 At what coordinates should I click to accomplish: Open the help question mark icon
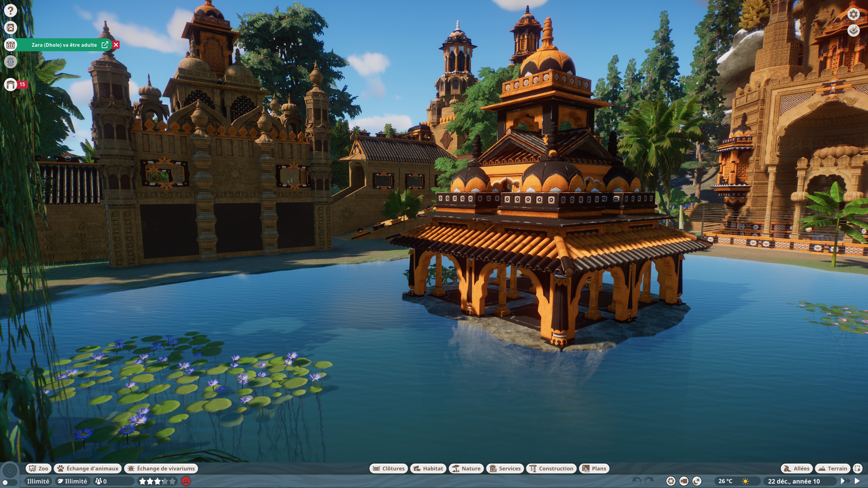pyautogui.click(x=11, y=11)
